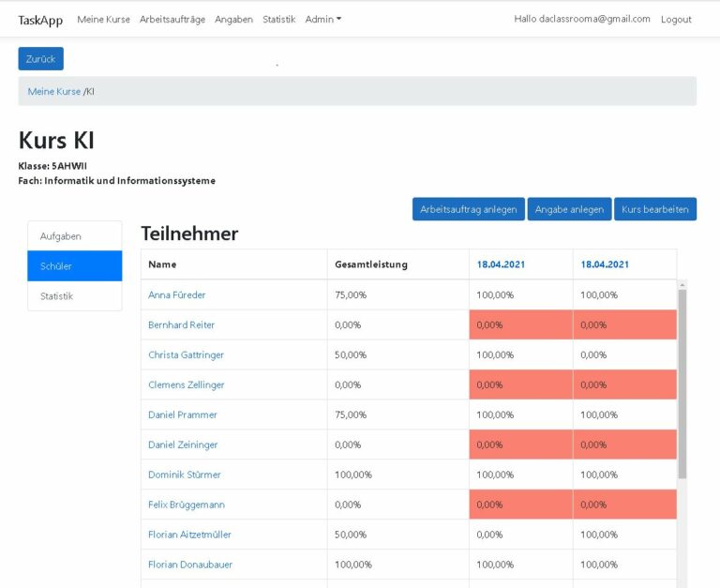Viewport: 720px width, 588px height.
Task: Click the TaskApp brand logo
Action: 40,21
